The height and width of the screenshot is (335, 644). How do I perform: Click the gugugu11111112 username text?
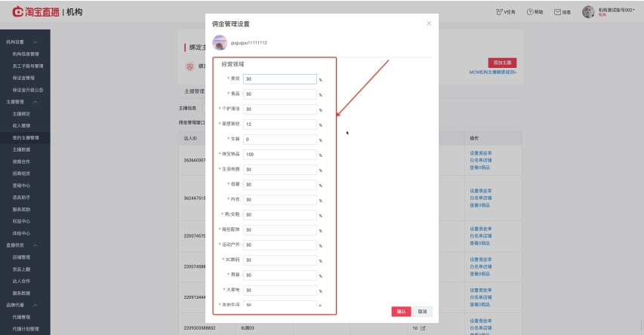pos(249,43)
